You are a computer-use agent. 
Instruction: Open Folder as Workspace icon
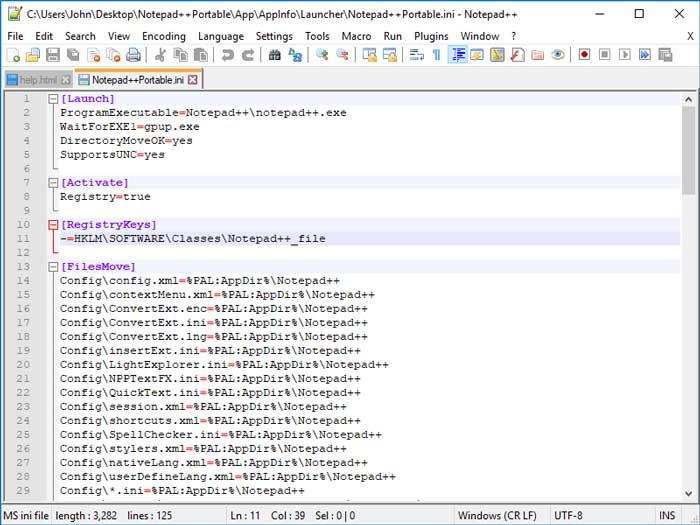click(538, 55)
